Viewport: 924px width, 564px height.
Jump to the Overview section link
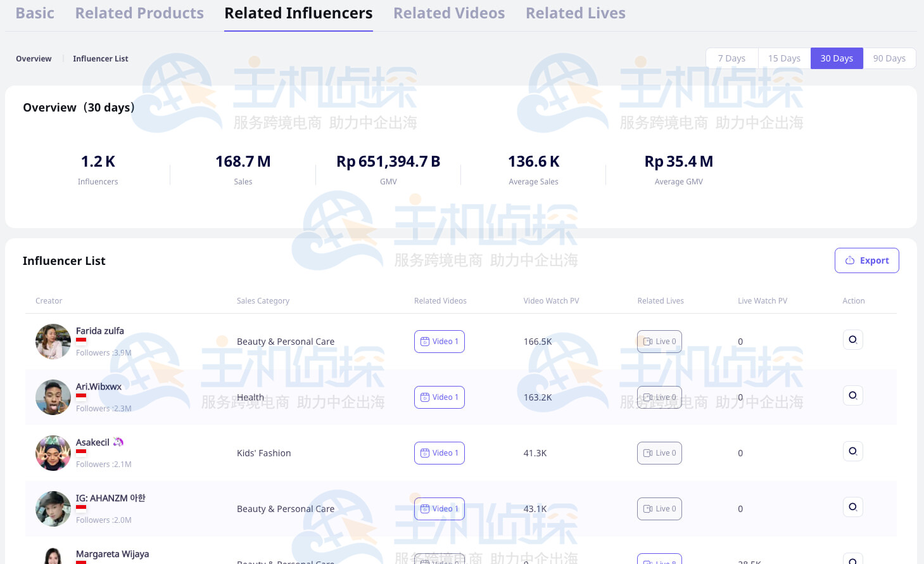[x=34, y=59]
